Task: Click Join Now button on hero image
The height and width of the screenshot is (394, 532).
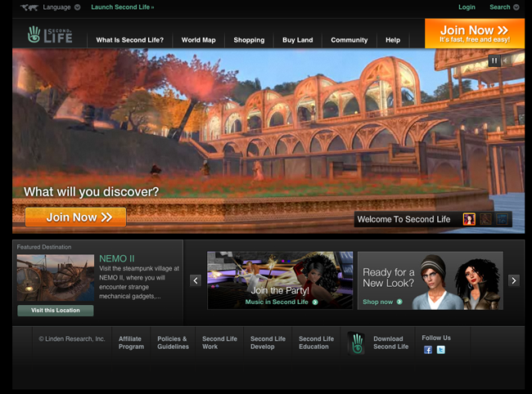Action: [x=75, y=217]
